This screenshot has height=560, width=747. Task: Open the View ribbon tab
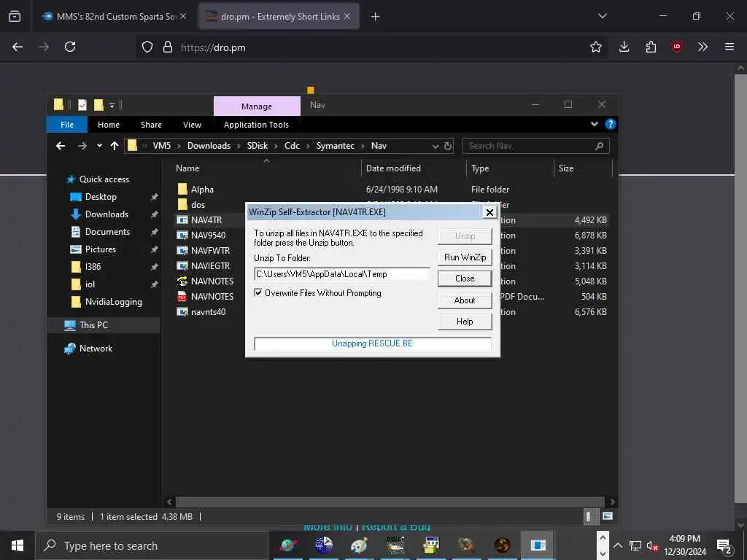(192, 125)
